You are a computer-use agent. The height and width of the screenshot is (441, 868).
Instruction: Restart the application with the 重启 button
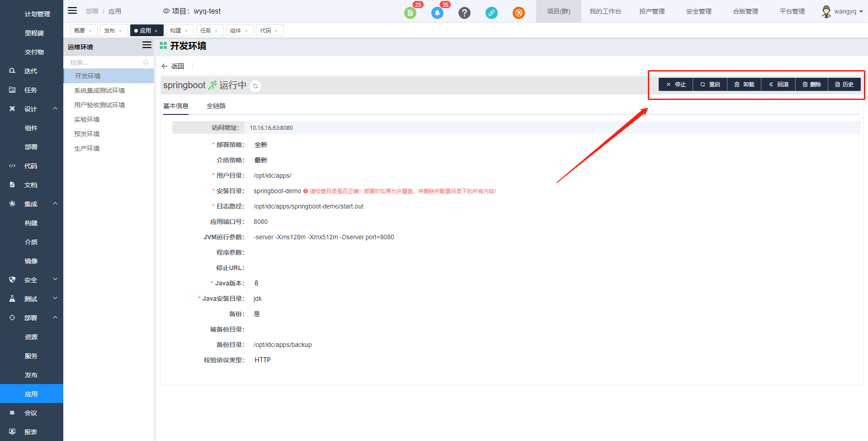point(710,84)
